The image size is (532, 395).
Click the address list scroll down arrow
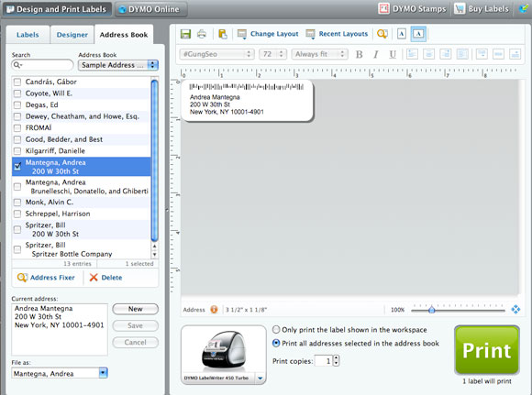(x=154, y=255)
